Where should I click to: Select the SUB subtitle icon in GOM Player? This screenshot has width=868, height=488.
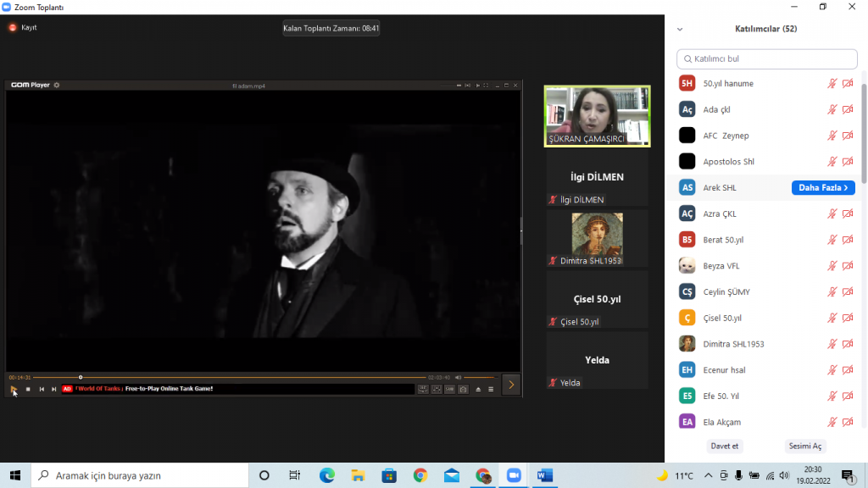pos(449,390)
